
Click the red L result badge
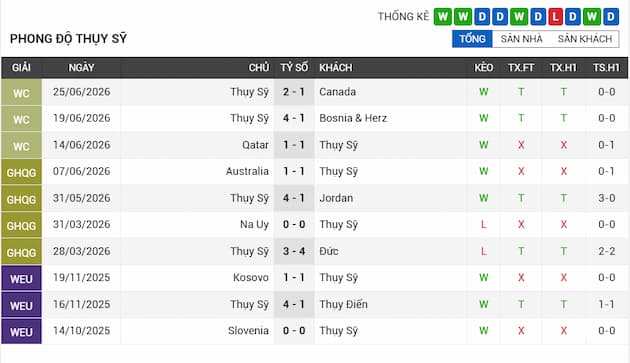(555, 17)
